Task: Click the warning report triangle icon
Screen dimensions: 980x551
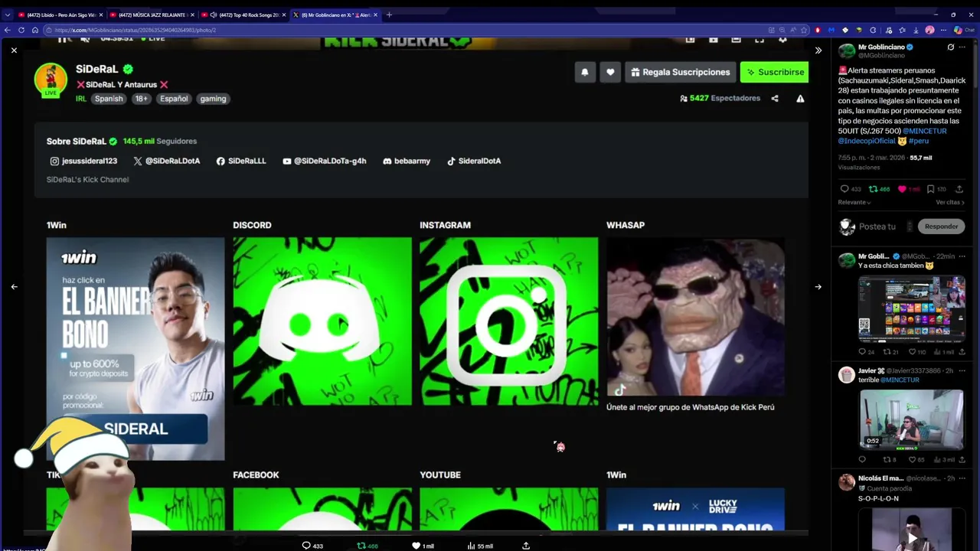Action: click(x=800, y=99)
